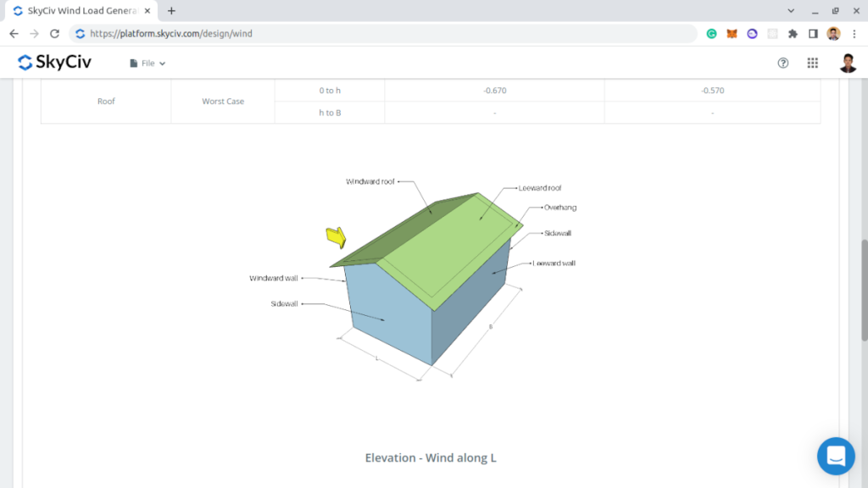Expand the tab search chevron
Screen dimensions: 868x488
(792, 11)
